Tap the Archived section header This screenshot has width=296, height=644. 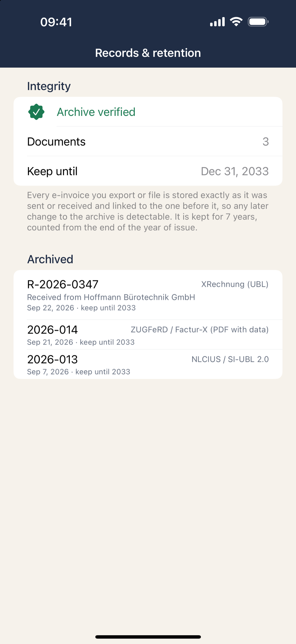[50, 259]
